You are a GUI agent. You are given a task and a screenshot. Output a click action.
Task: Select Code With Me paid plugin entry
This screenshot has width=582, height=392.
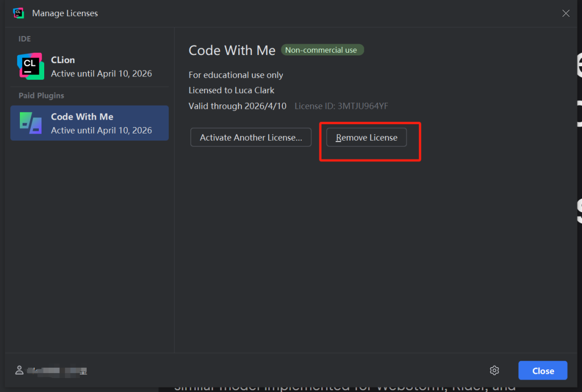[x=89, y=123]
